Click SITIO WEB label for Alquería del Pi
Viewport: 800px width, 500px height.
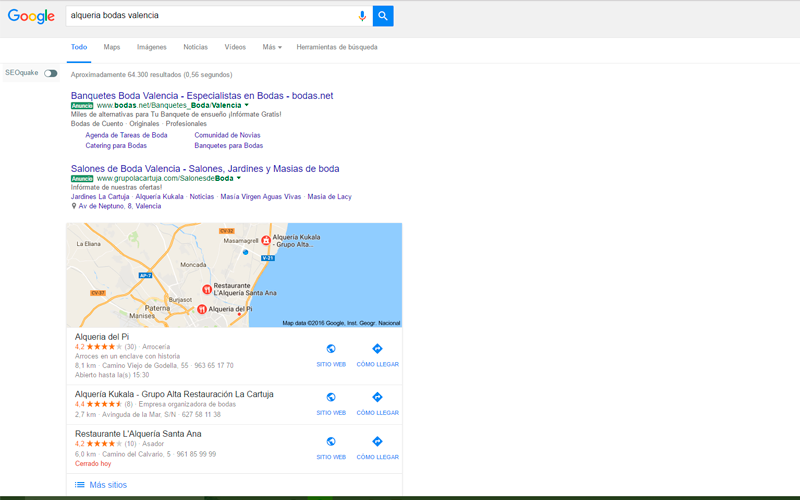tap(331, 364)
